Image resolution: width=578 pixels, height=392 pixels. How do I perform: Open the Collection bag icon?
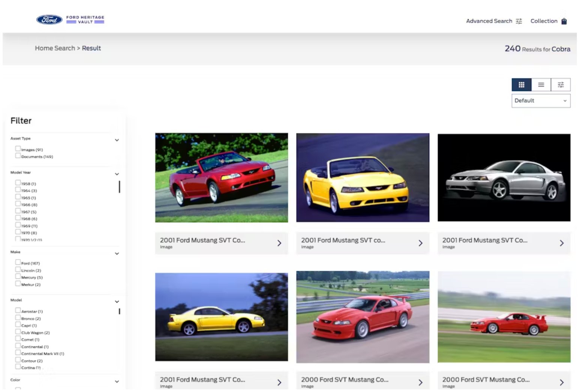(x=564, y=21)
